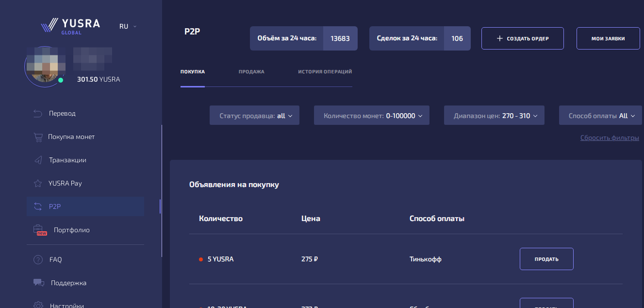
Task: Click the Тинькофф payment method cell
Action: [426, 259]
